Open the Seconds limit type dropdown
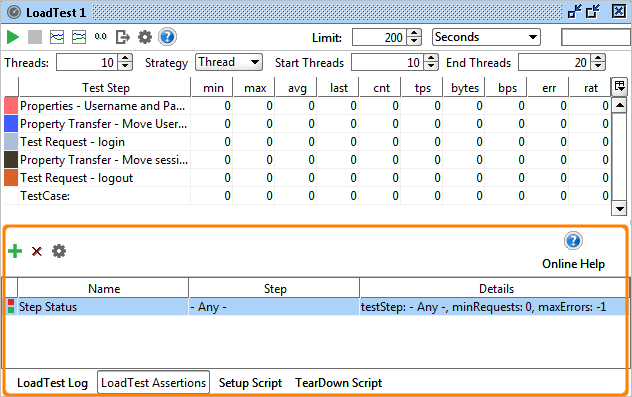Viewport: 632px width, 397px height. (x=486, y=37)
